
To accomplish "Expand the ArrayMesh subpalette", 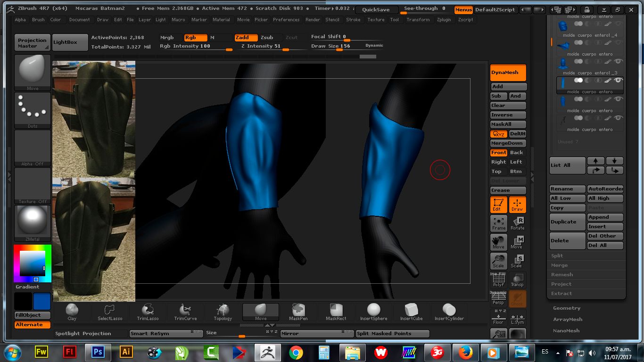I will [x=568, y=319].
